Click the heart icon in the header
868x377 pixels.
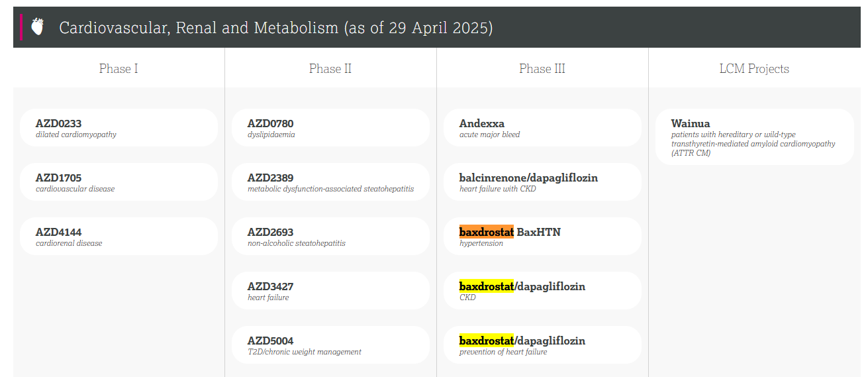pyautogui.click(x=38, y=27)
